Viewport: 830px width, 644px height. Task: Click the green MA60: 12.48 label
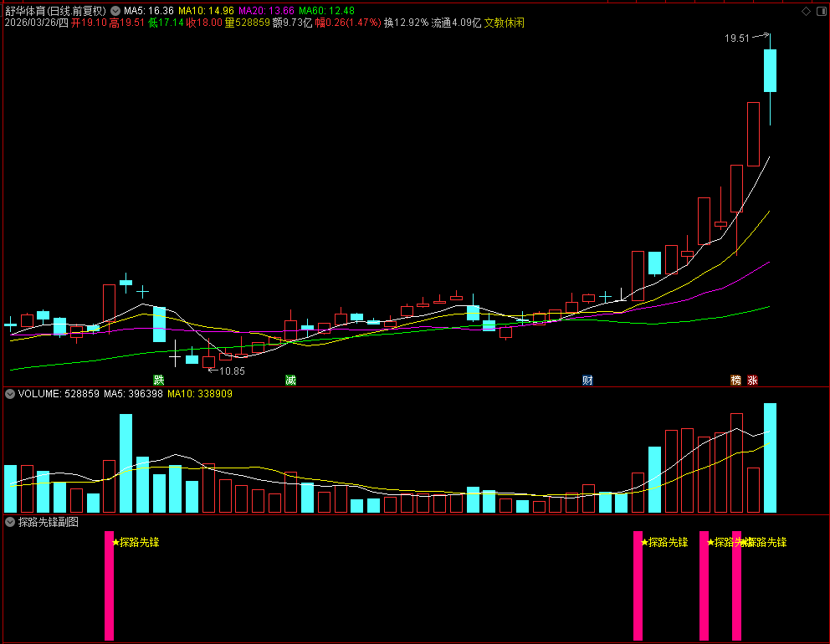point(326,11)
